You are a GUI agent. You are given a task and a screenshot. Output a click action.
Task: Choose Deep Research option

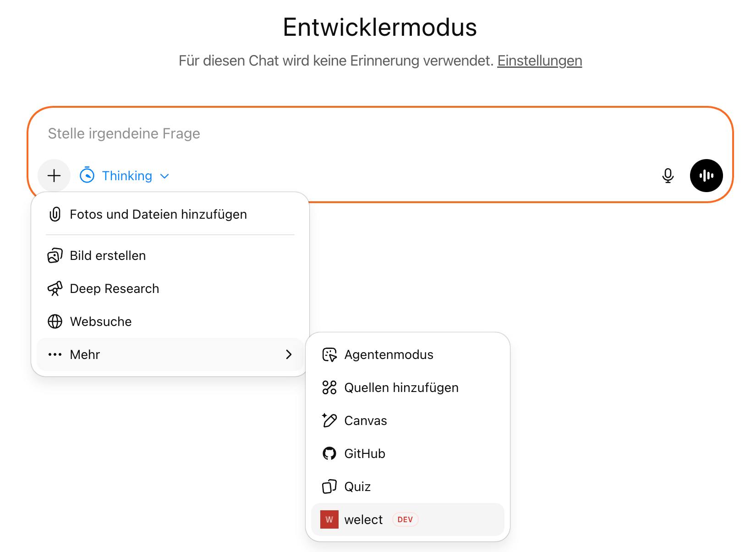click(x=114, y=288)
